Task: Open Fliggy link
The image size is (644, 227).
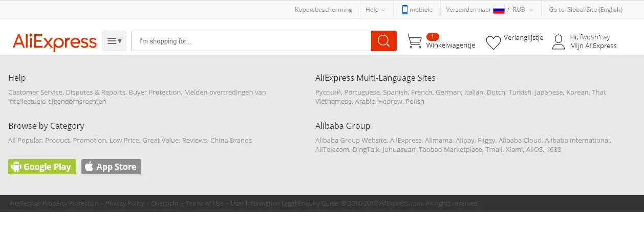Action: point(486,140)
